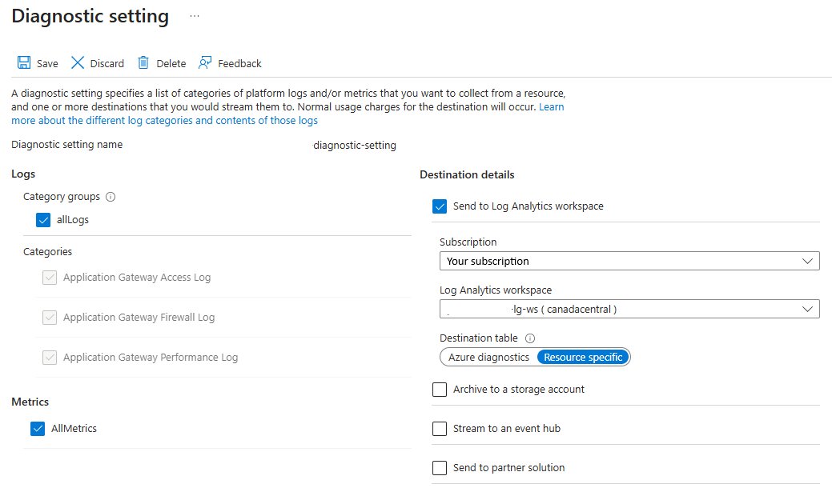The width and height of the screenshot is (832, 504).
Task: Enable Stream to an event hub
Action: [x=440, y=429]
